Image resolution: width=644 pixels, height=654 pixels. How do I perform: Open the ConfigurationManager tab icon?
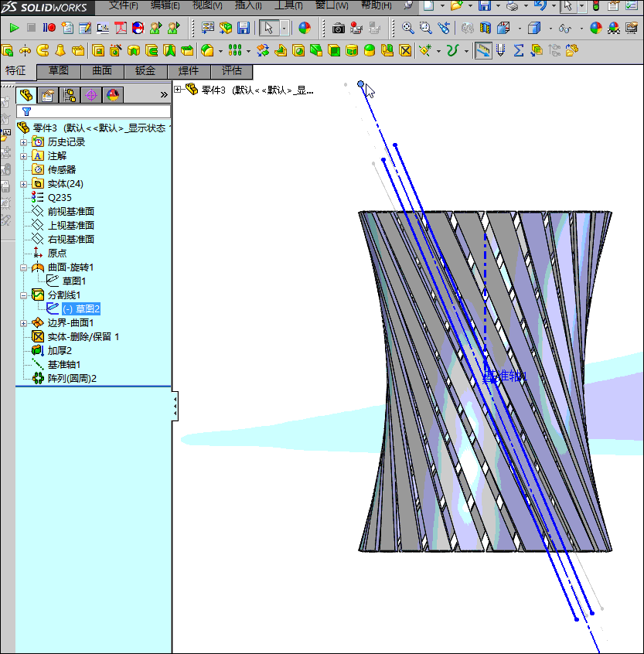(x=70, y=95)
